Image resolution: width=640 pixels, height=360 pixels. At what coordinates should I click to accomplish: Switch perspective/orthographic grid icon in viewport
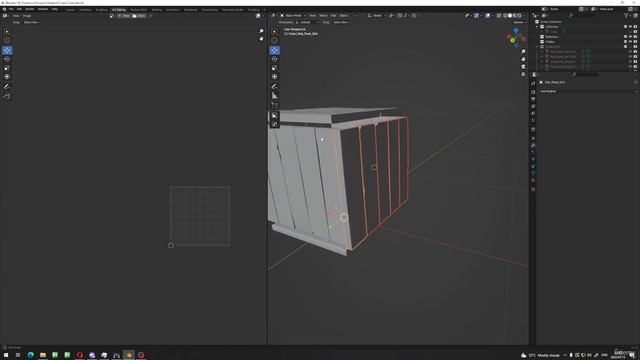point(523,74)
